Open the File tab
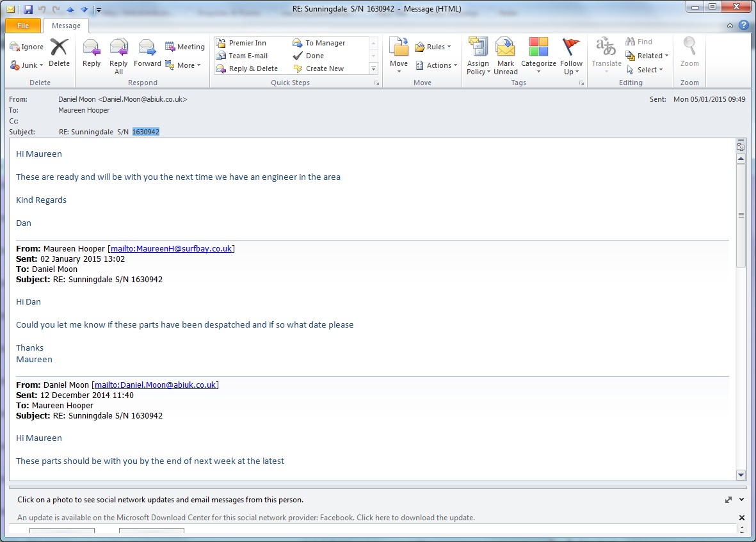 point(23,26)
